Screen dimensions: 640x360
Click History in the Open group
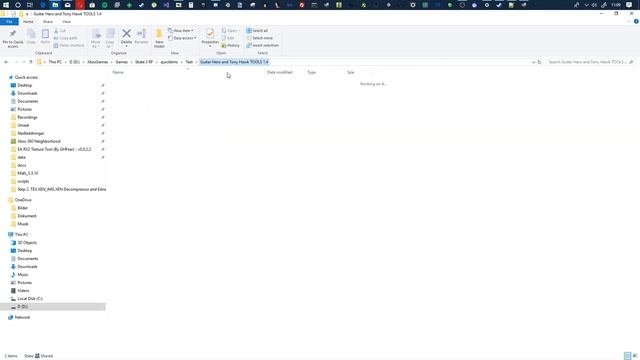231,45
